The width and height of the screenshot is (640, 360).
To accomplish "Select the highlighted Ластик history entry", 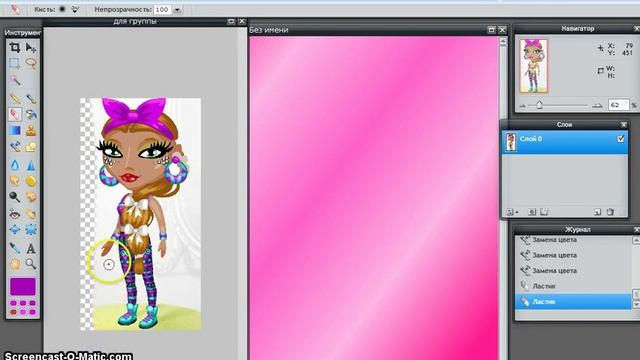I will click(573, 302).
